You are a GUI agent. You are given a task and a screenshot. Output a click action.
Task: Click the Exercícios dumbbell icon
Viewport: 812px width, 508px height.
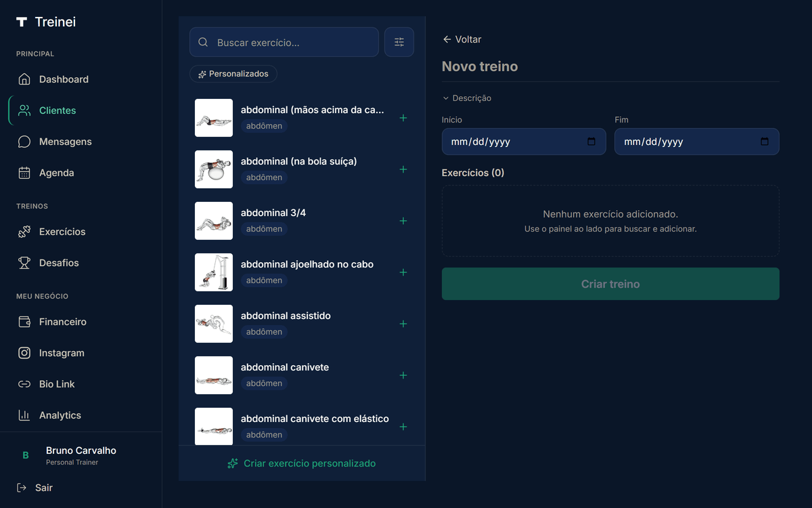coord(24,232)
